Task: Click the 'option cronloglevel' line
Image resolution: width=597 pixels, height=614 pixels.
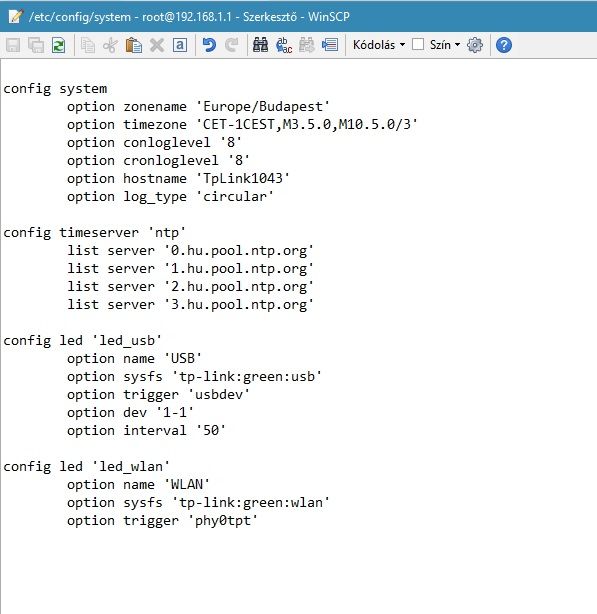Action: pos(158,161)
